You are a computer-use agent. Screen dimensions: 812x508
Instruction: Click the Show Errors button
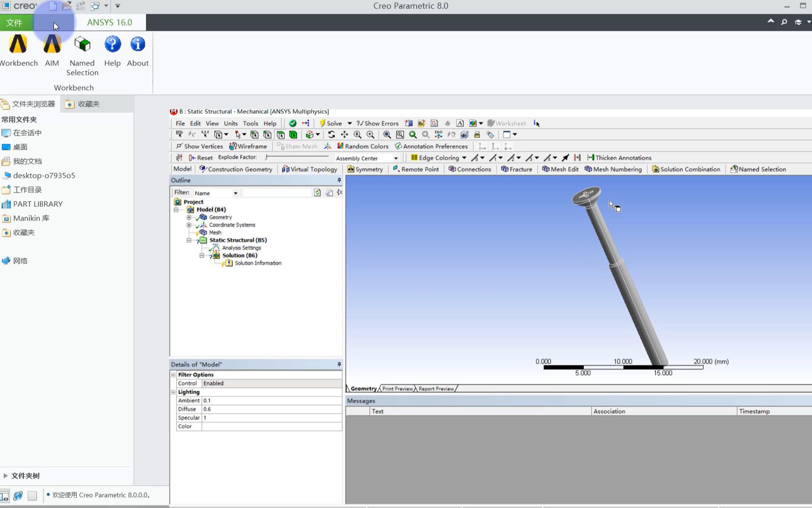[x=377, y=123]
